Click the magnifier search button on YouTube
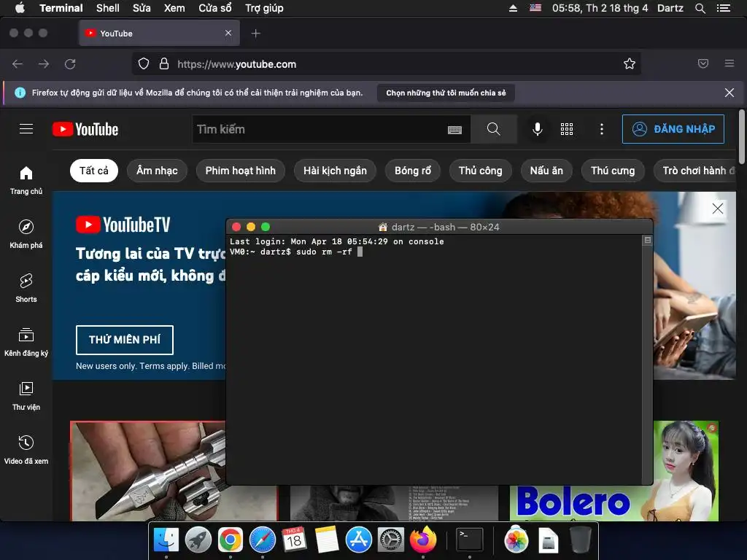This screenshot has width=747, height=560. pyautogui.click(x=494, y=129)
